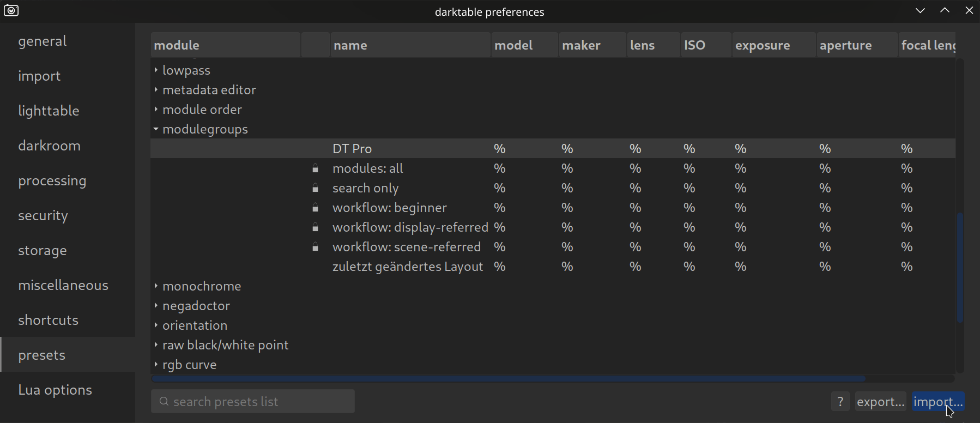Click the lock icon beside workflow: scene-referred
This screenshot has width=980, height=423.
[315, 247]
